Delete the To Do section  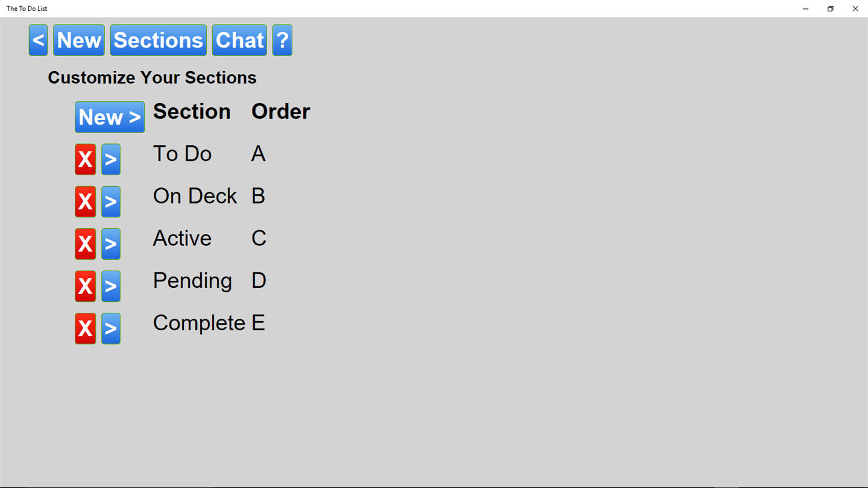pyautogui.click(x=86, y=160)
